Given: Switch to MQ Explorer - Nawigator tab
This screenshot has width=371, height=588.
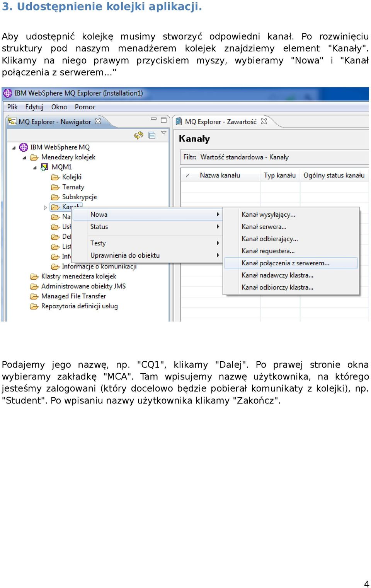Looking at the screenshot, I should point(54,121).
